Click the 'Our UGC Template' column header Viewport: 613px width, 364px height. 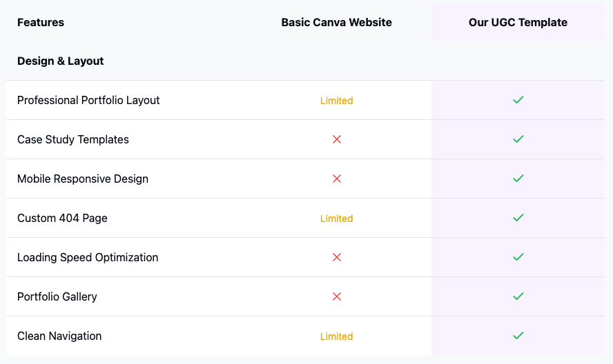(518, 22)
